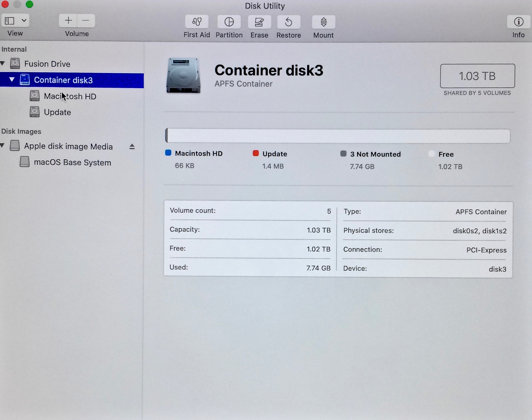
Task: Open the Info inspector
Action: pos(518,22)
